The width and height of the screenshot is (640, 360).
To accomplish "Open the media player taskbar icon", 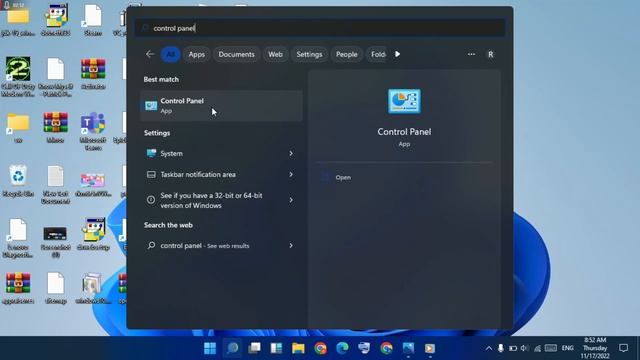I will (x=430, y=348).
